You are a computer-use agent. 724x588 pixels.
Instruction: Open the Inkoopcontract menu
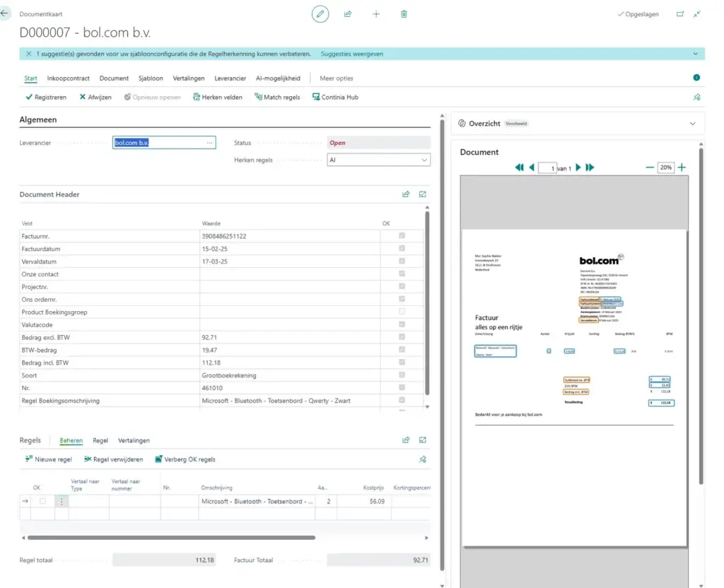tap(69, 78)
